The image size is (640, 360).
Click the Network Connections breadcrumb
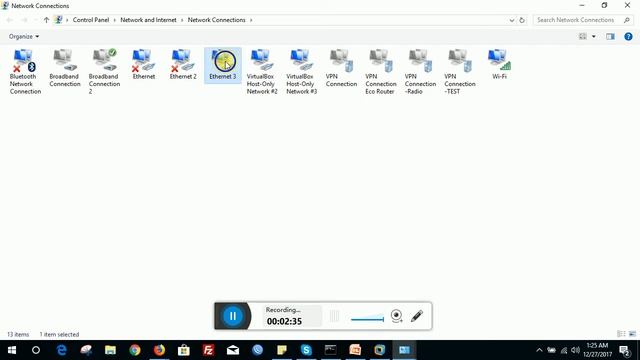tap(216, 20)
